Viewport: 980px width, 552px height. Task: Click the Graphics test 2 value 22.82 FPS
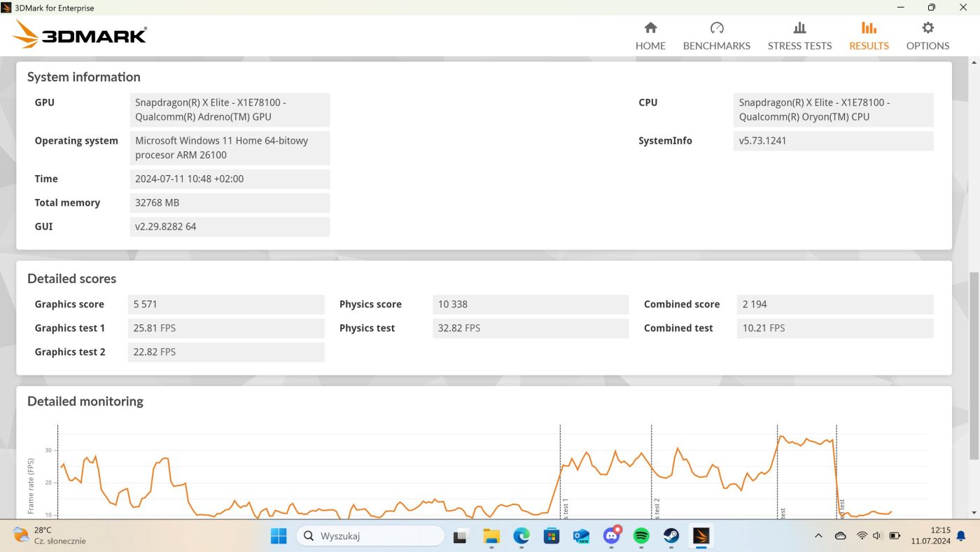click(226, 352)
